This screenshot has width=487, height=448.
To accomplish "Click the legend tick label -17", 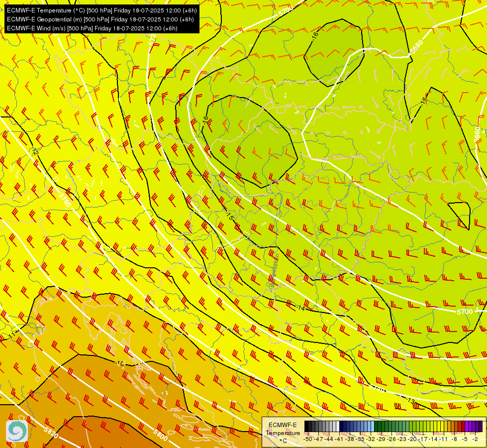I will pos(423,439).
